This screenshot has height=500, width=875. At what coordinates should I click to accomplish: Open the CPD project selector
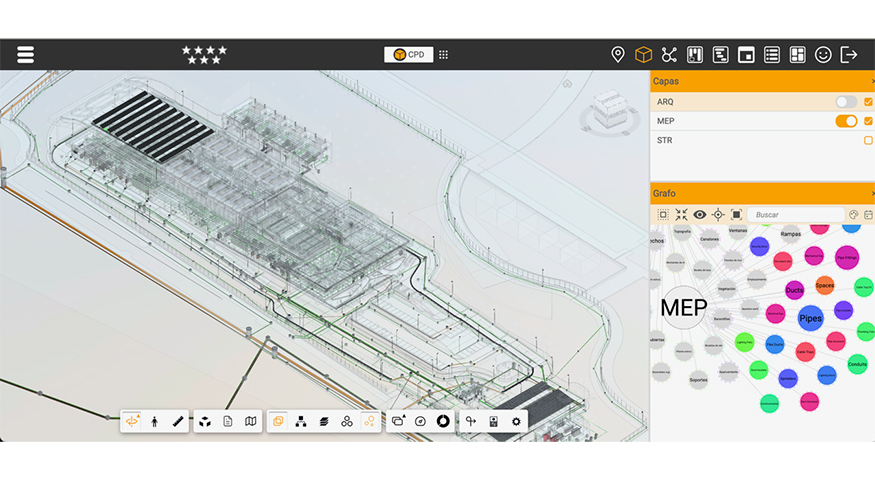tap(408, 54)
